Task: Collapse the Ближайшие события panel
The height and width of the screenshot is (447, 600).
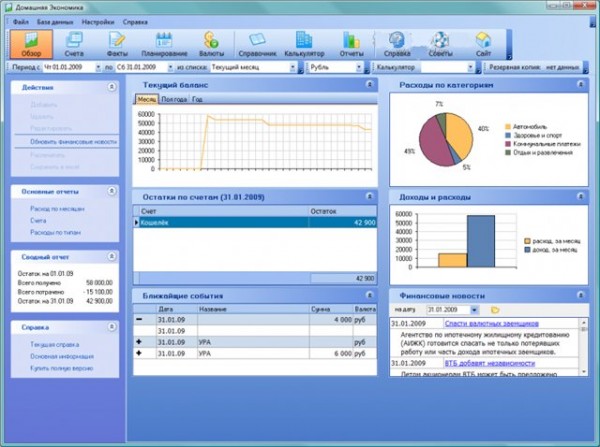Action: (370, 295)
